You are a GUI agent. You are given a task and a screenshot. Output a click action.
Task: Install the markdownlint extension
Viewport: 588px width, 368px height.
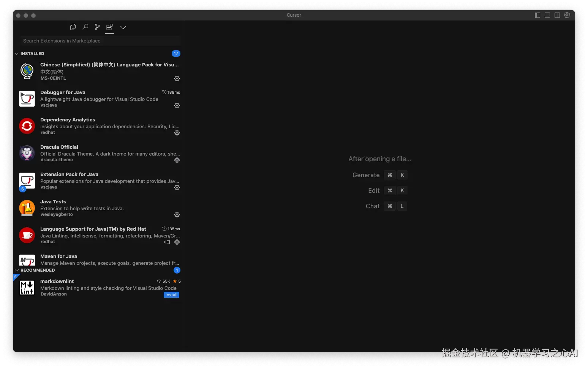click(x=171, y=295)
